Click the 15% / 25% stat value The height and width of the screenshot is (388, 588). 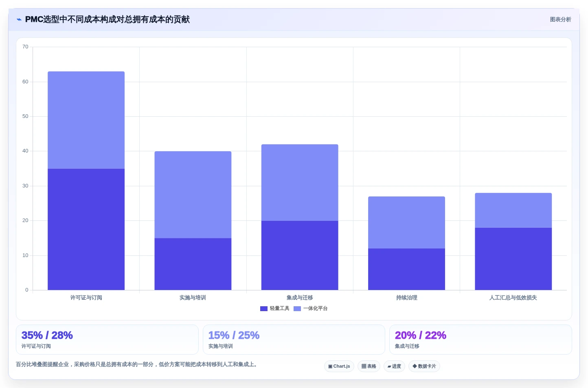pyautogui.click(x=234, y=335)
